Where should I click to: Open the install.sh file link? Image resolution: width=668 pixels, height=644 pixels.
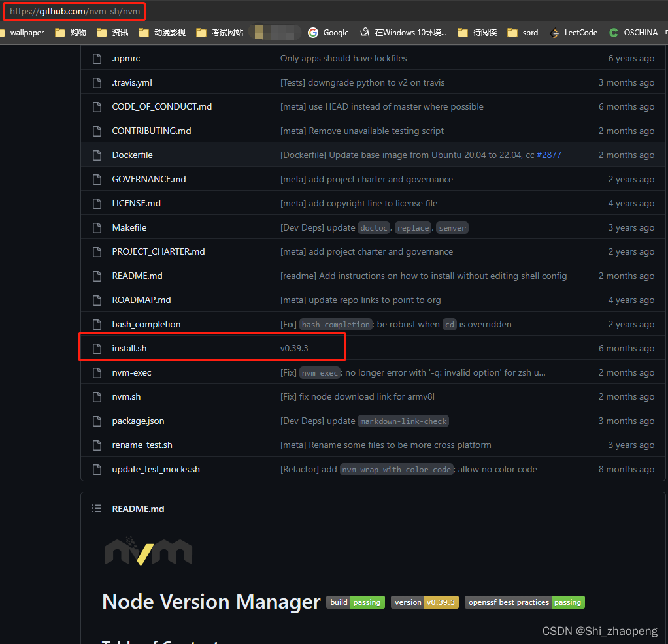pos(129,349)
